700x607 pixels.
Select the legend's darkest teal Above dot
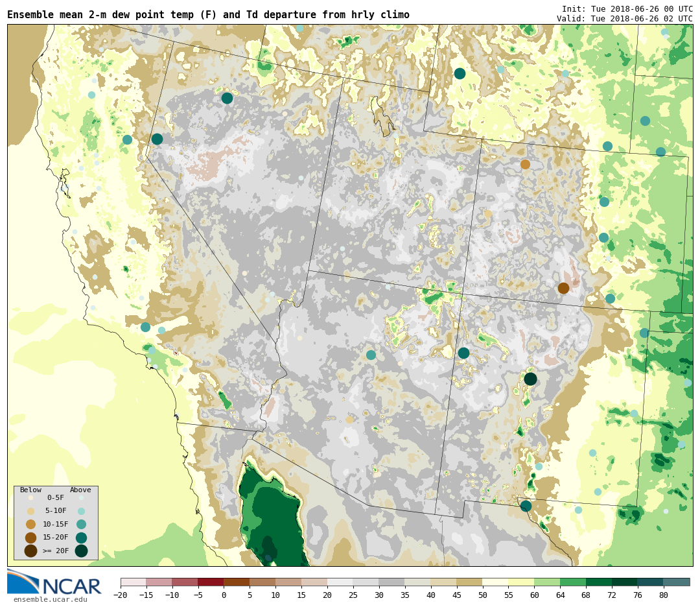pos(81,551)
